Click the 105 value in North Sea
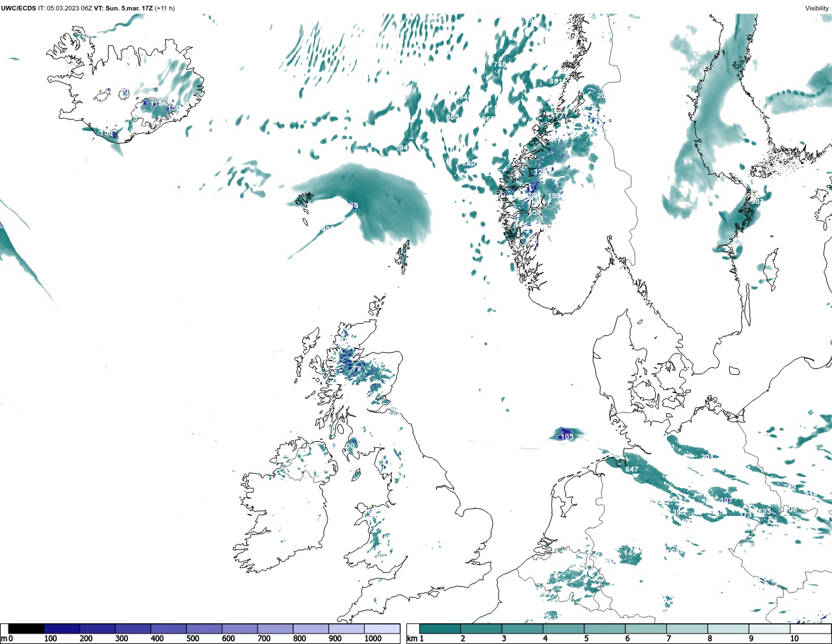Viewport: 832px width, 644px height. click(x=567, y=437)
